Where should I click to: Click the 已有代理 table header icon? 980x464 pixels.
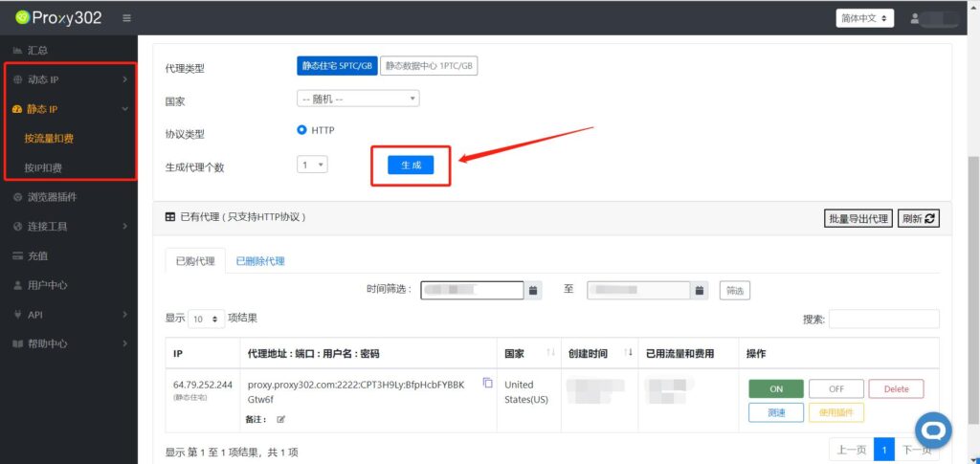[170, 217]
